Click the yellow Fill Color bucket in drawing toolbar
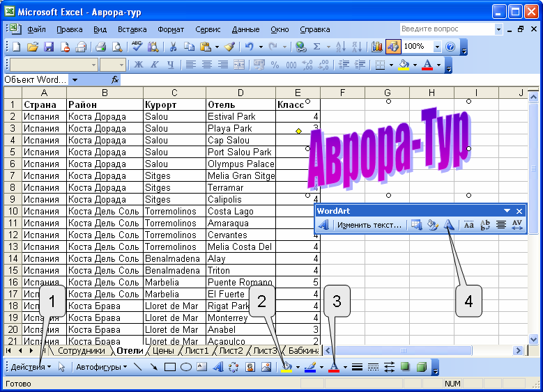The height and width of the screenshot is (392, 543). pyautogui.click(x=286, y=367)
